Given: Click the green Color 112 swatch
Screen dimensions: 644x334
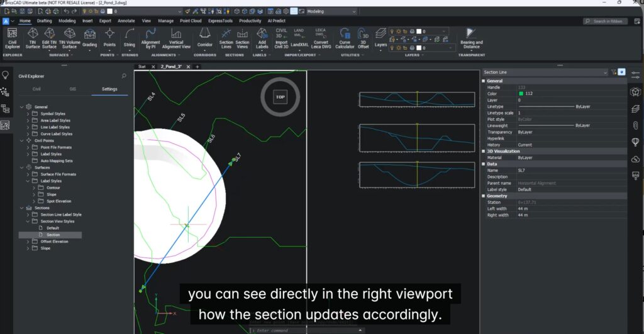Looking at the screenshot, I should 521,94.
